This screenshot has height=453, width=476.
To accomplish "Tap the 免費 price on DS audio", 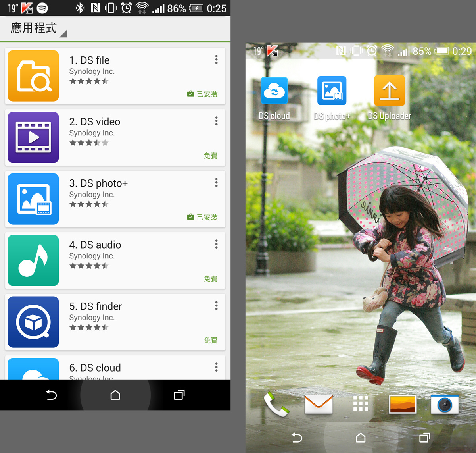I will pyautogui.click(x=211, y=279).
